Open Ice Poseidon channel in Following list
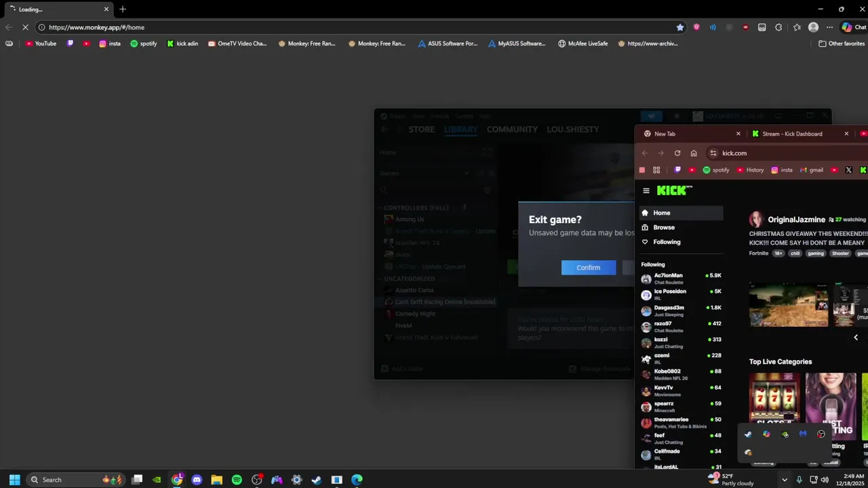 tap(681, 295)
